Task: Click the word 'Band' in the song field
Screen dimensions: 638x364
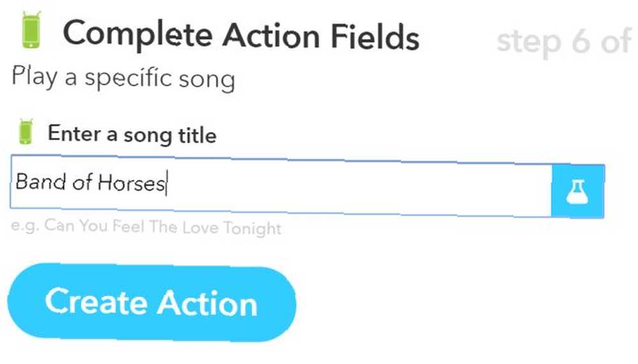Action: (40, 181)
